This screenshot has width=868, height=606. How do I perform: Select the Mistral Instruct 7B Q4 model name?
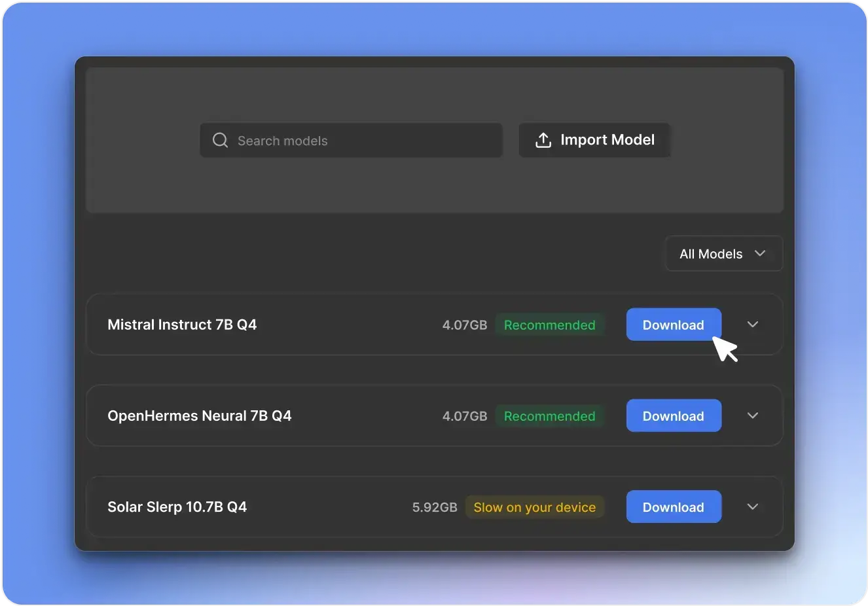(x=182, y=325)
